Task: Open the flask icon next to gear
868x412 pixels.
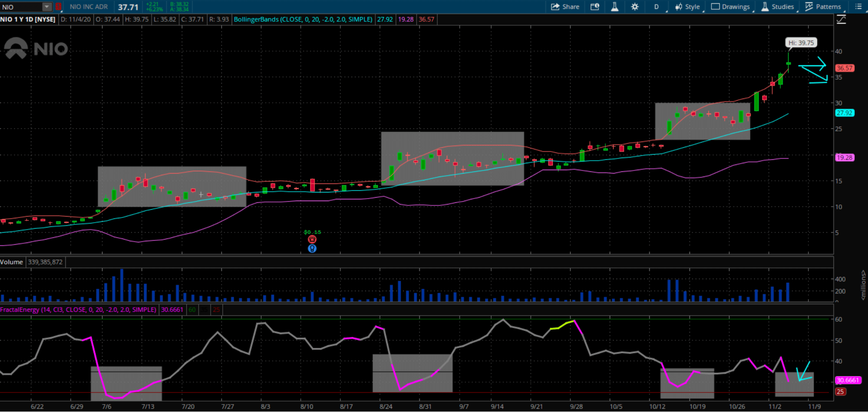Action: pos(615,7)
